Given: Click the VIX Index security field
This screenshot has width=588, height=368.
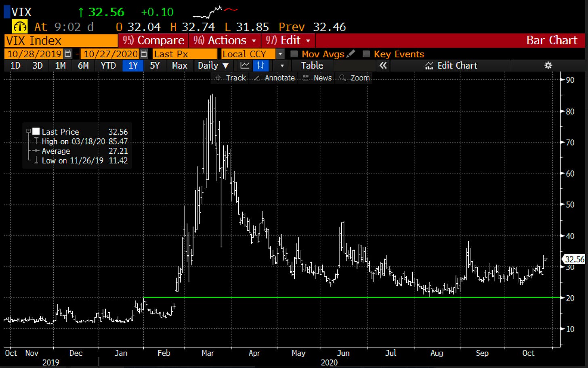Looking at the screenshot, I should [x=61, y=41].
